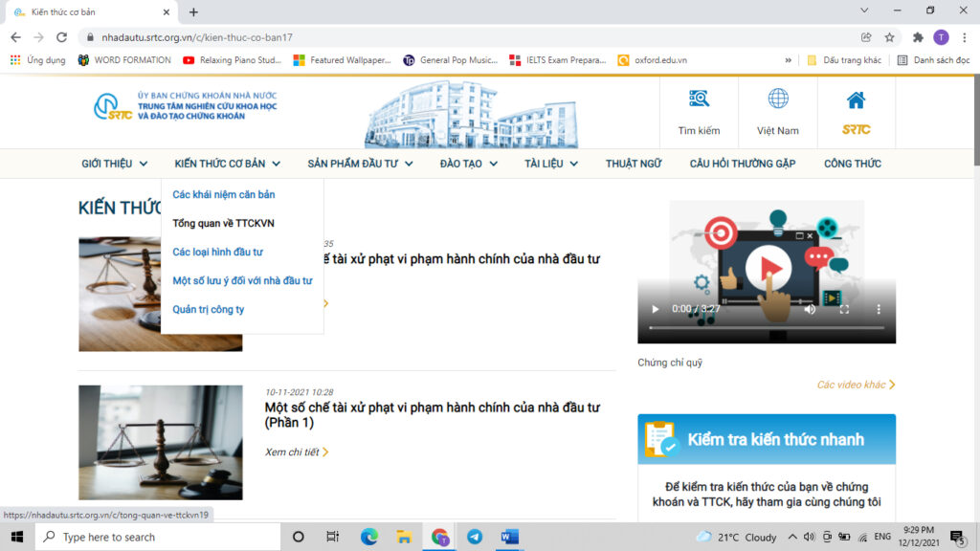Open the Danh sách đọc reading list
Viewport: 980px width, 551px height.
click(934, 60)
